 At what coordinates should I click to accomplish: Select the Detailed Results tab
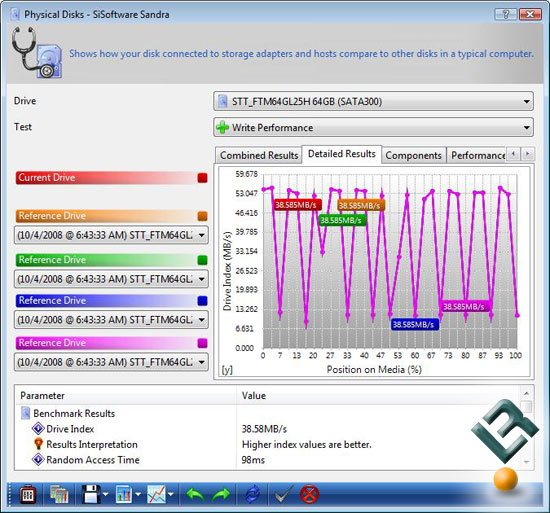click(x=342, y=154)
